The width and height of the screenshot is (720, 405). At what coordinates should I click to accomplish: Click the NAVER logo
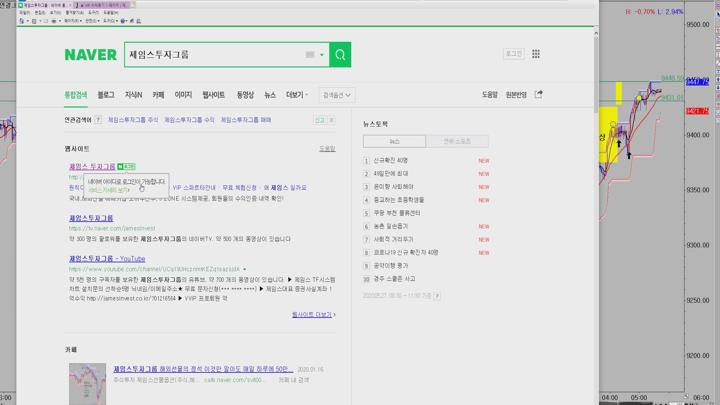tap(90, 55)
